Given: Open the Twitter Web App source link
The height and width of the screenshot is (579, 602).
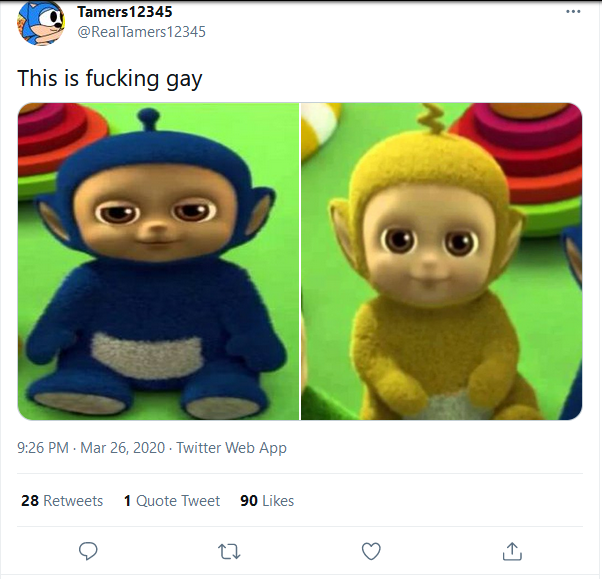Looking at the screenshot, I should tap(231, 448).
